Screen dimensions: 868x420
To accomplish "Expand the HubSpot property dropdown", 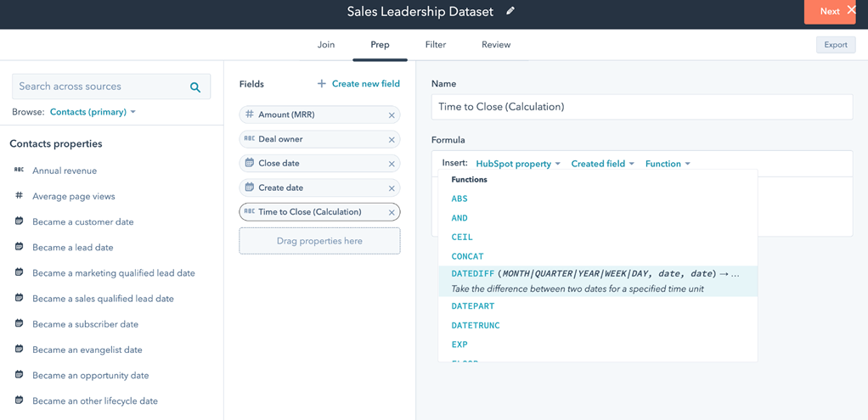I will coord(518,164).
